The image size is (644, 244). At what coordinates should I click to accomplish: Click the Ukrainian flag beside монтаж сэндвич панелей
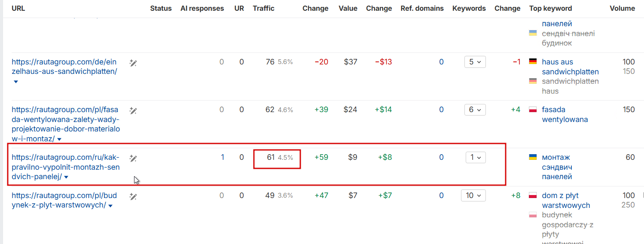533,157
